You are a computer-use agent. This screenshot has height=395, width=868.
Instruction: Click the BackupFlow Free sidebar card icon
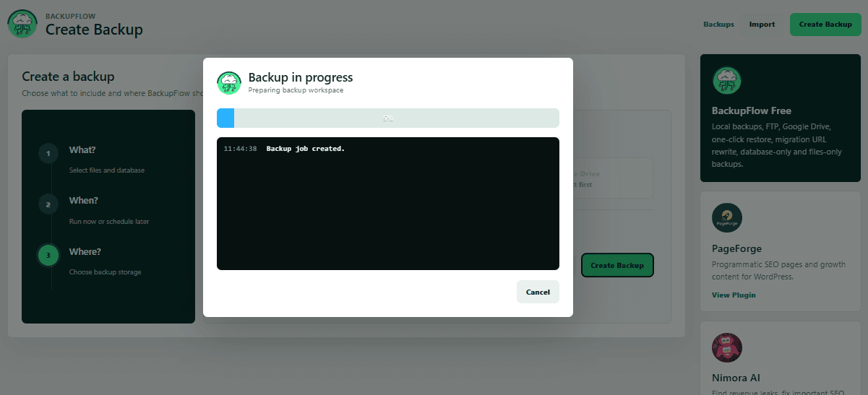(x=727, y=81)
